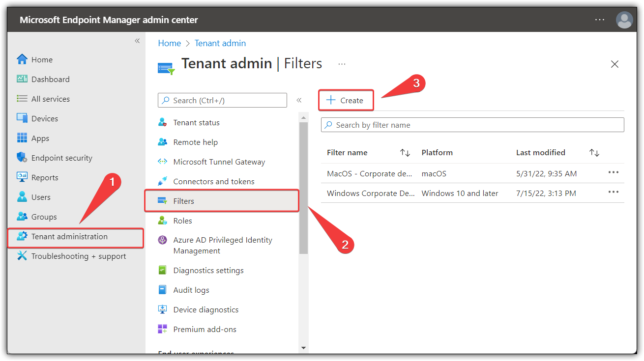The height and width of the screenshot is (361, 644).
Task: Select the Endpoint security shield icon
Action: [21, 157]
